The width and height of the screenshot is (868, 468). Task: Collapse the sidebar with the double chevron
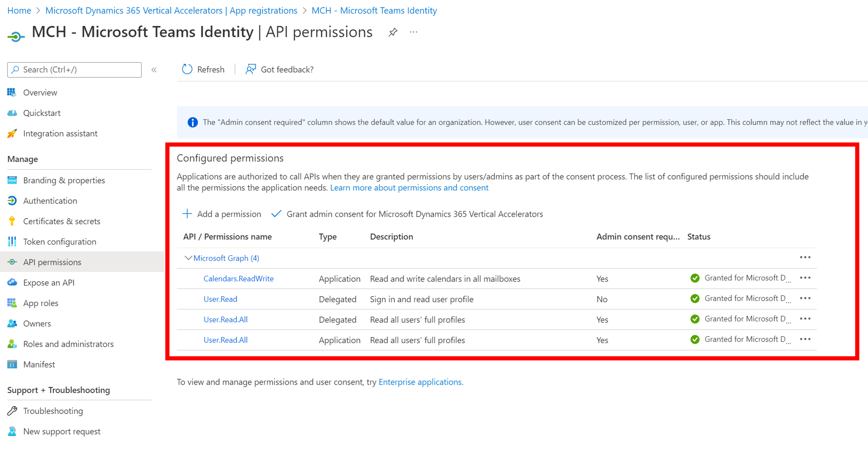[154, 70]
